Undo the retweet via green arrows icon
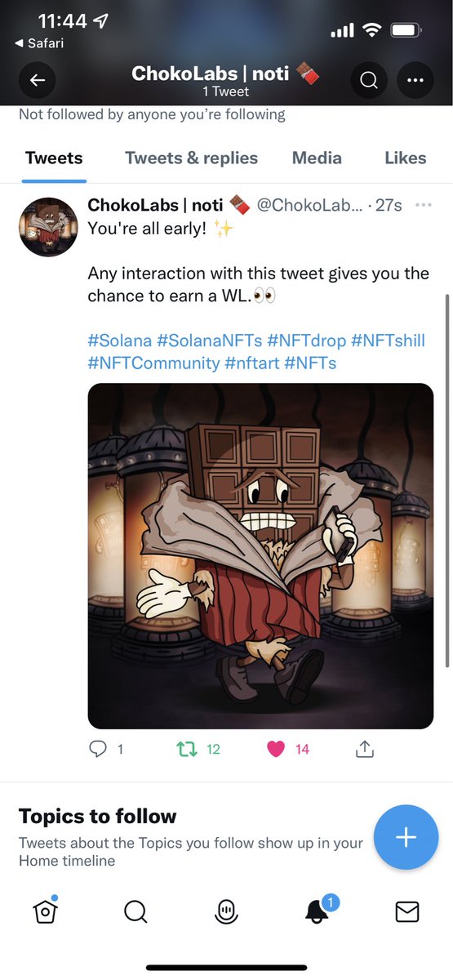453x980 pixels. 188,749
